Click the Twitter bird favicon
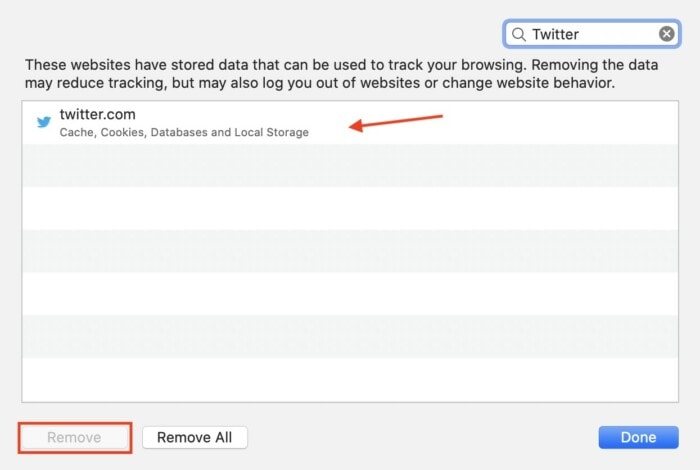The height and width of the screenshot is (470, 700). [x=43, y=122]
